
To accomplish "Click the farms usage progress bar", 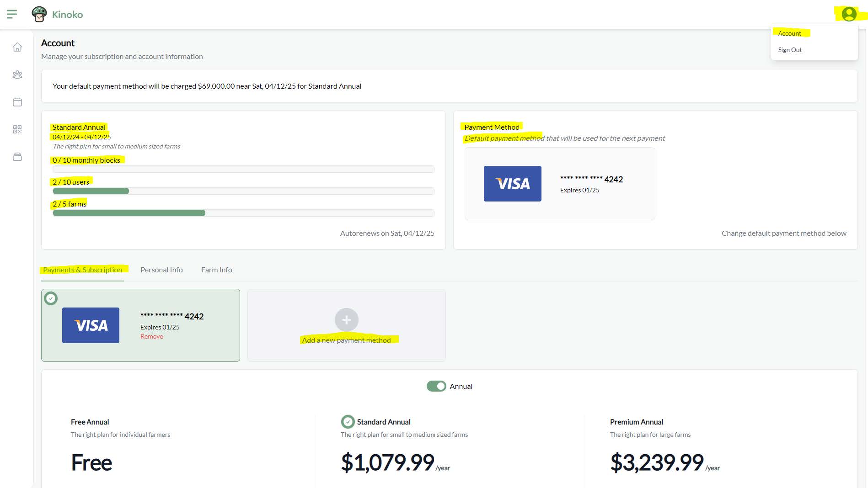I will [243, 213].
